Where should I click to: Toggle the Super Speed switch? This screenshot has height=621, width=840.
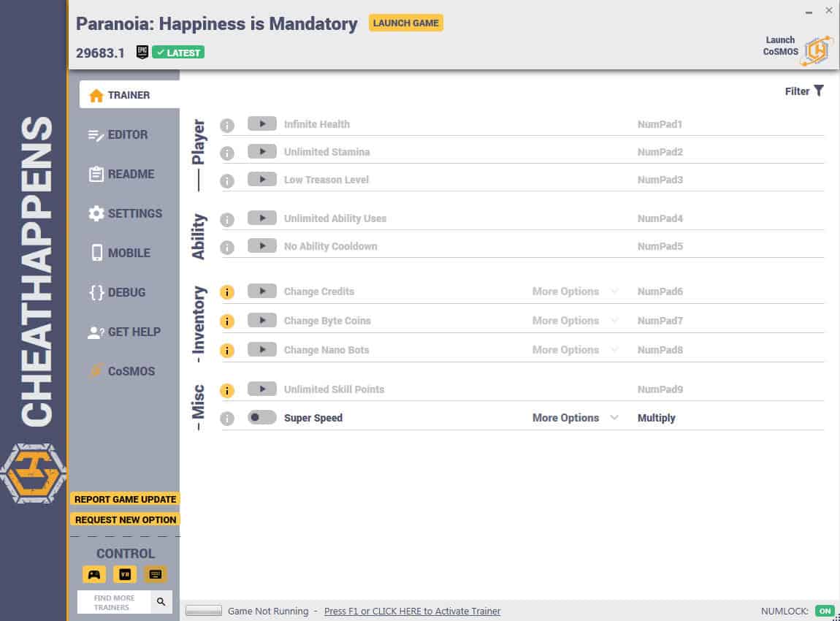[x=262, y=417]
